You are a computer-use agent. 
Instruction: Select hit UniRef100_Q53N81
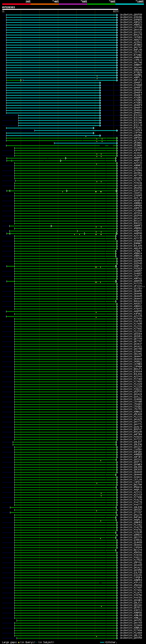click(131, 143)
